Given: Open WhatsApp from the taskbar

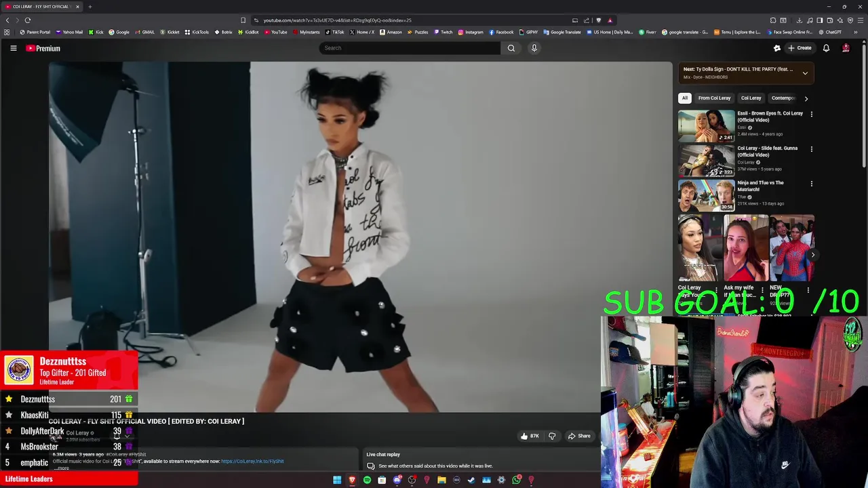Looking at the screenshot, I should pos(516,480).
